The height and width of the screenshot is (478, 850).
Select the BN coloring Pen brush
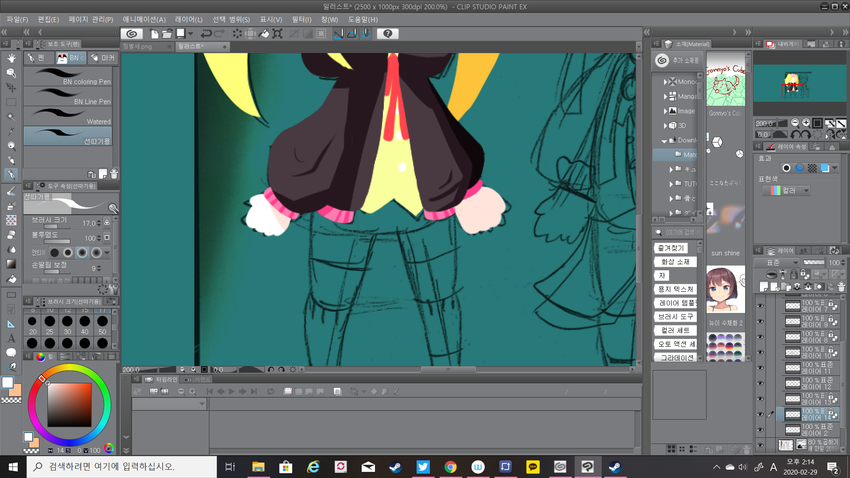click(x=68, y=76)
